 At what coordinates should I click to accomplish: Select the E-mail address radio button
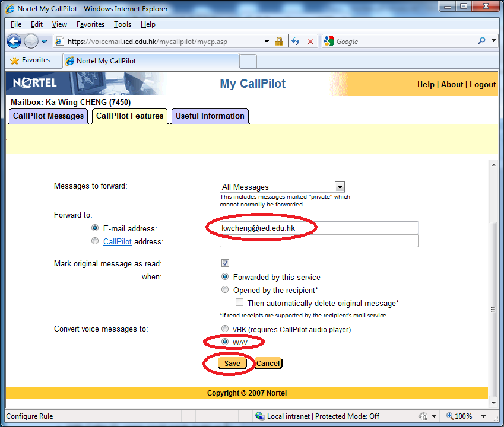point(95,228)
